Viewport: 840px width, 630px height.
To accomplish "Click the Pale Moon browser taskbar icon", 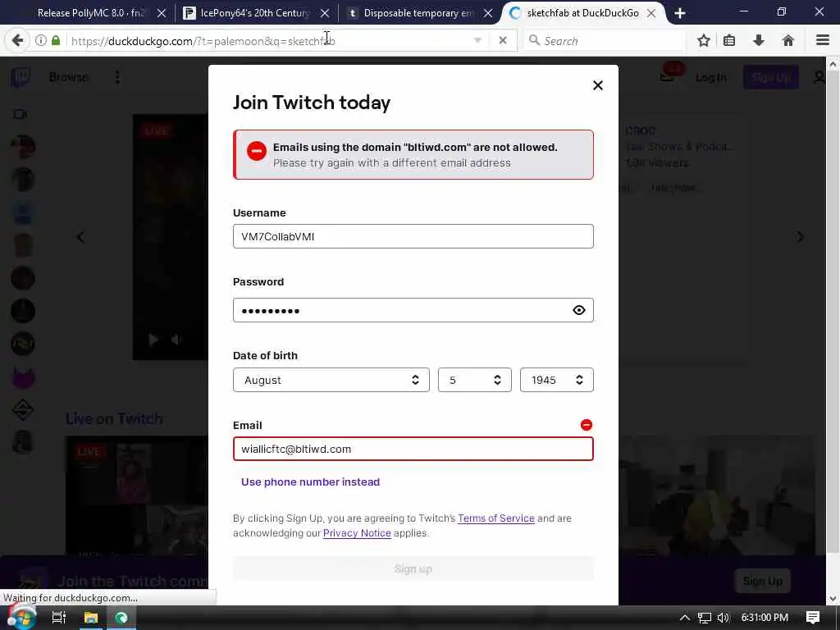I will (121, 618).
